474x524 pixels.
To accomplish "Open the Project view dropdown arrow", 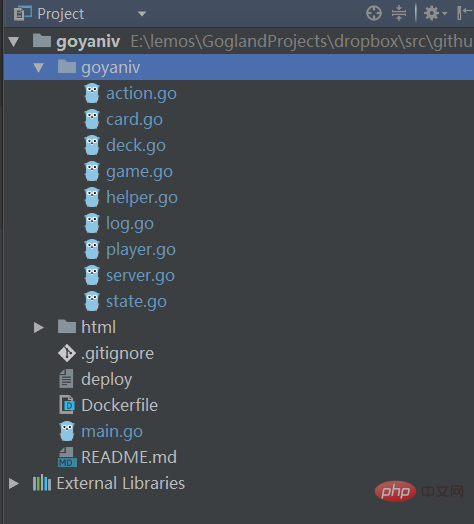I will tap(142, 14).
